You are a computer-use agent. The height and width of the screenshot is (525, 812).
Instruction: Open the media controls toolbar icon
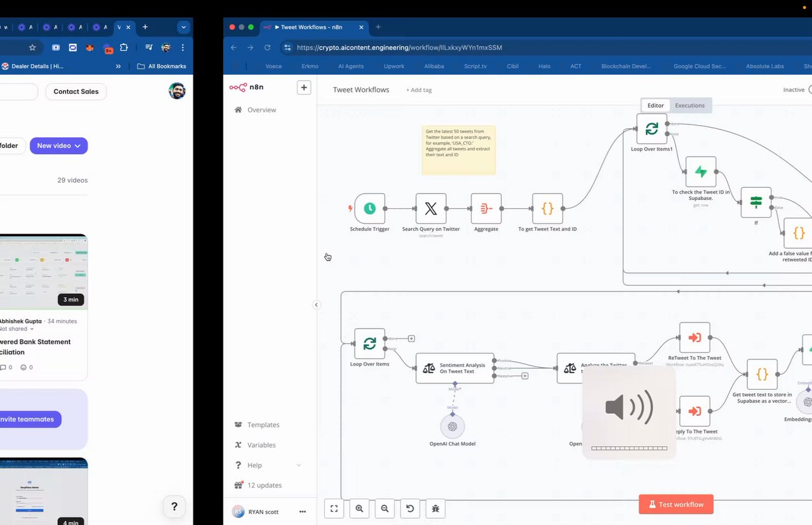(148, 47)
